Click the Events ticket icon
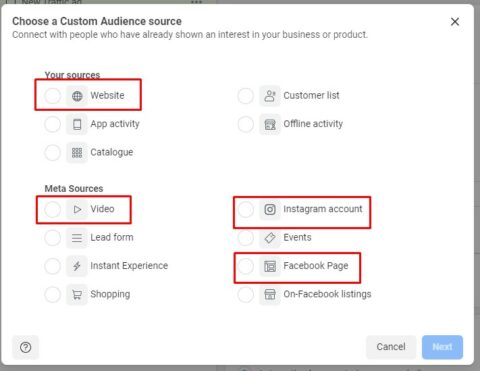Screen dimensions: 480x371 point(270,238)
